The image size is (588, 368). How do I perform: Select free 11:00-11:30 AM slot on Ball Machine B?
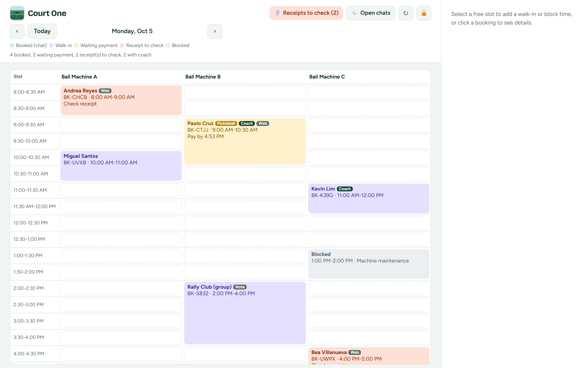coord(245,190)
